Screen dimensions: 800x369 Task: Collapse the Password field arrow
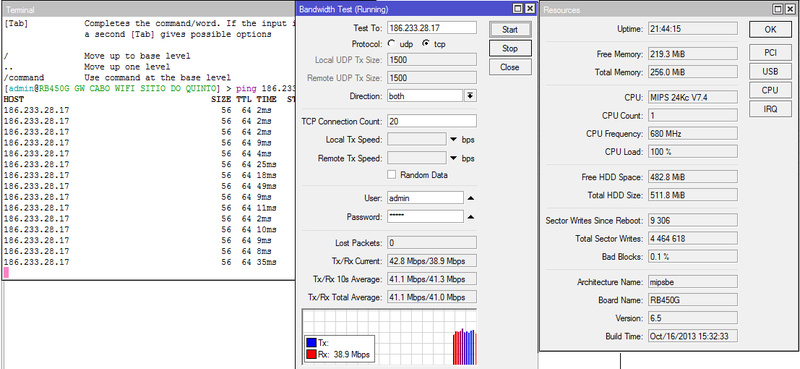pos(470,217)
